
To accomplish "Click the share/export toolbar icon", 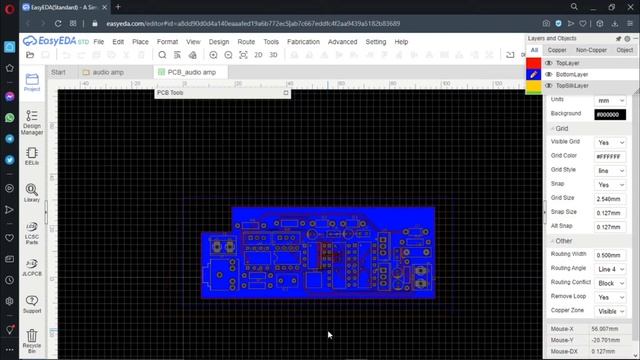I will click(510, 55).
